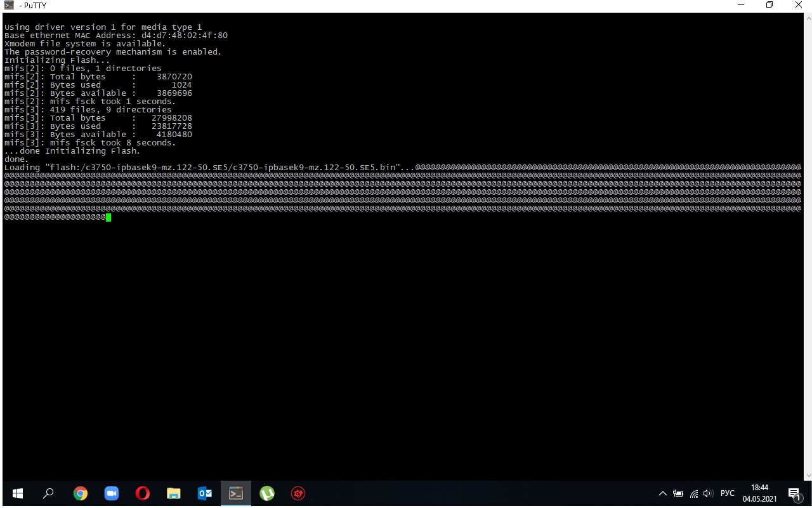Open the volume control tray icon
812x508 pixels.
coord(709,493)
